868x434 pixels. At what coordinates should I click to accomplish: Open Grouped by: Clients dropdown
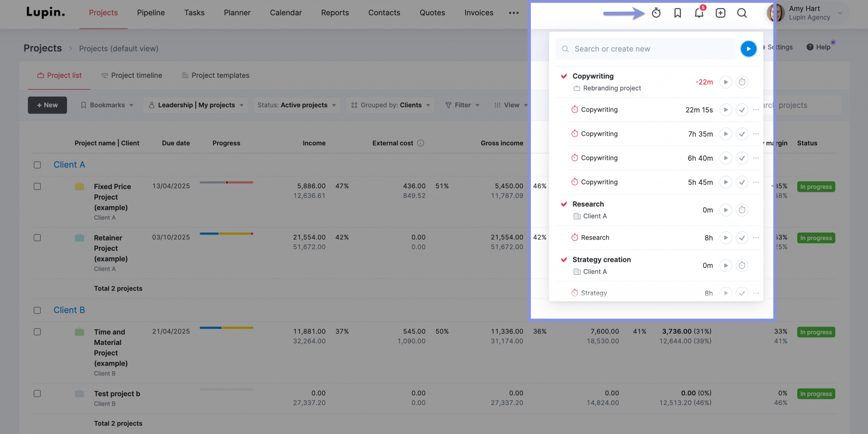(390, 105)
